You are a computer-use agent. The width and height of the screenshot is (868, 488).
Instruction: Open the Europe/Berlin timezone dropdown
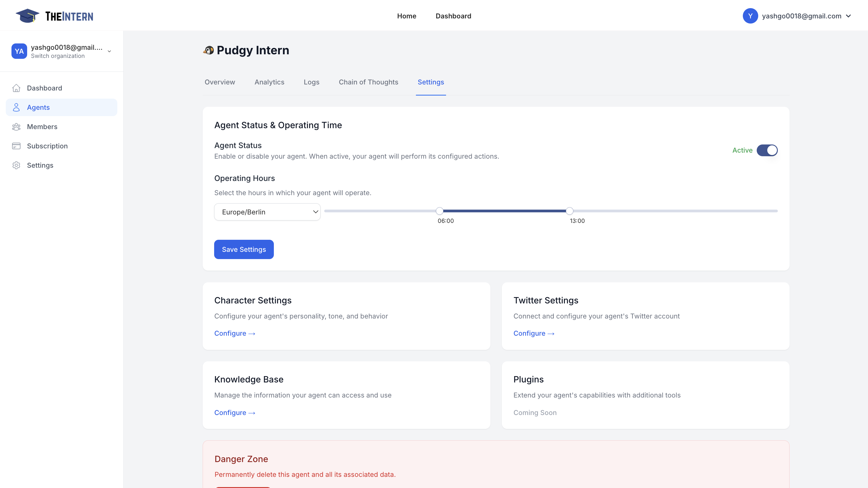pyautogui.click(x=267, y=212)
